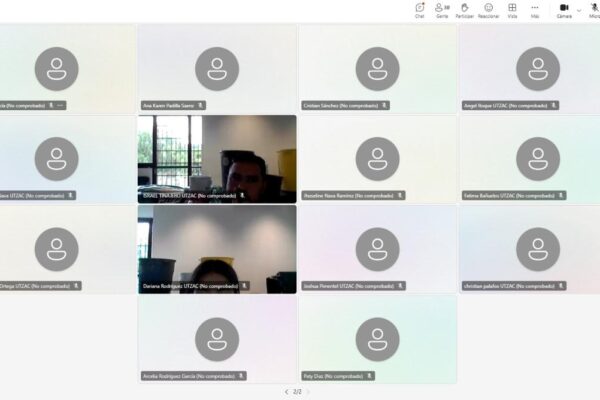
Task: Click muted mic icon beside Paty Diaz
Action: coord(369,376)
